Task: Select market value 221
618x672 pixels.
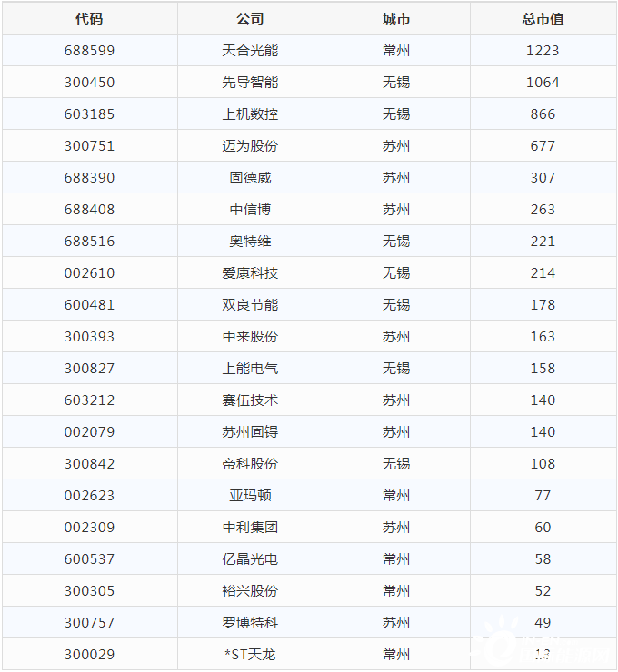Action: click(543, 241)
